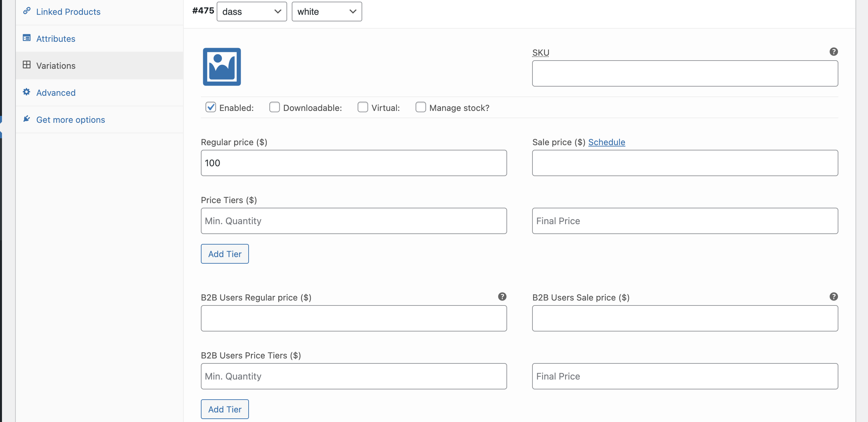868x422 pixels.
Task: Click the Attributes list icon
Action: tap(27, 38)
